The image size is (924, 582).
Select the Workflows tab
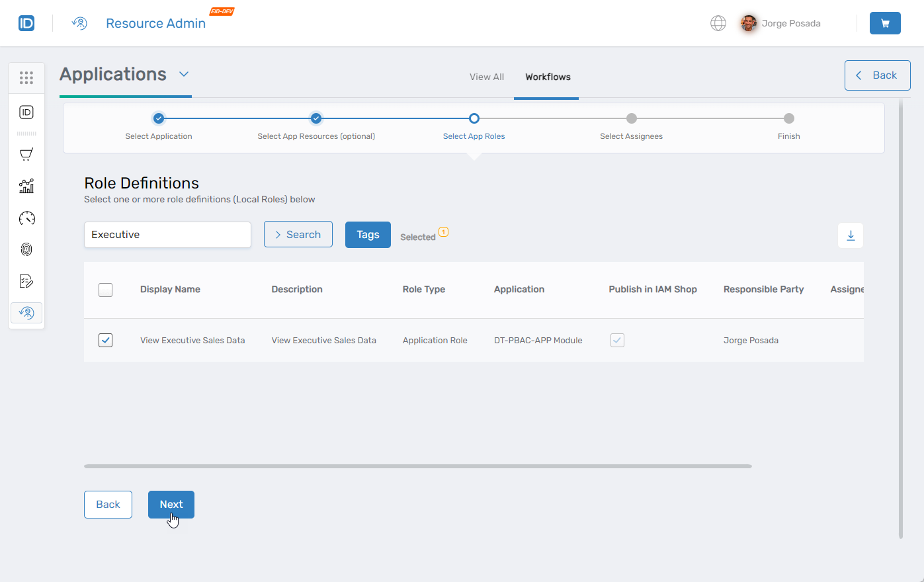tap(548, 77)
